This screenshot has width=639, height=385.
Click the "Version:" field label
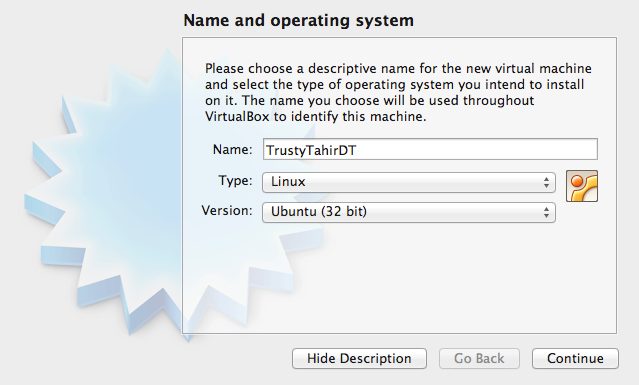click(227, 211)
